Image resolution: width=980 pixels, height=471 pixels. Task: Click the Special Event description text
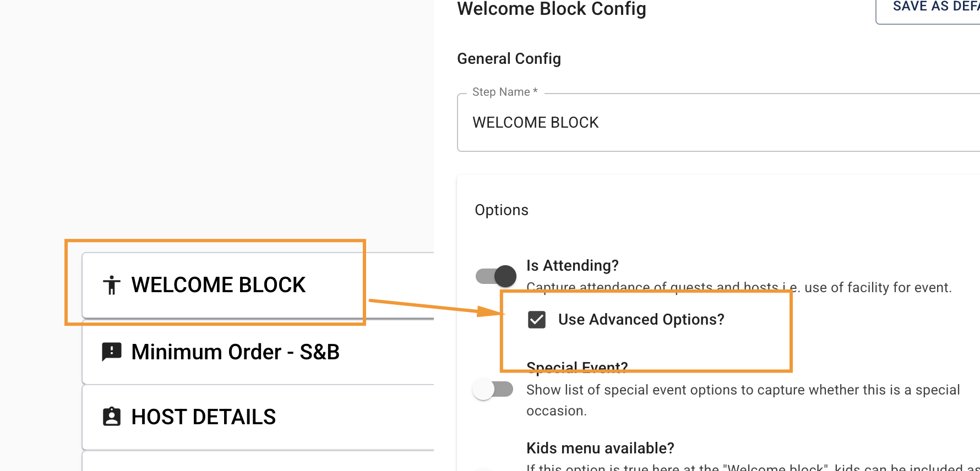(x=743, y=401)
